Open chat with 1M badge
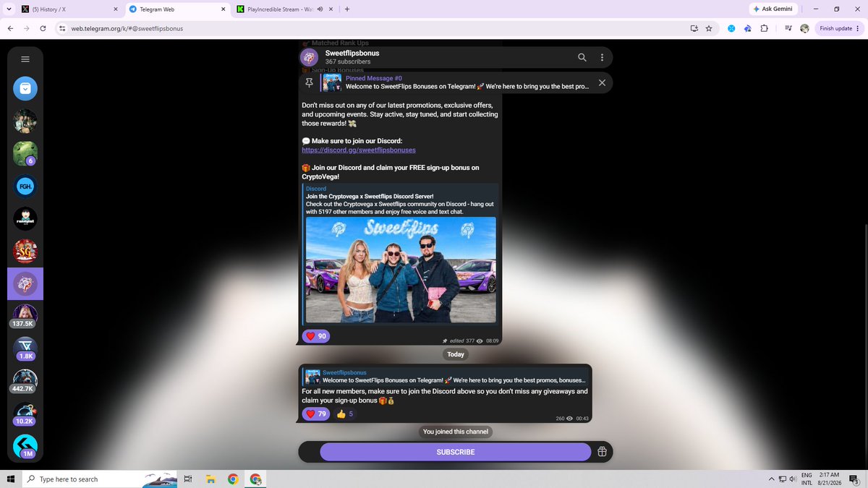This screenshot has width=868, height=488. [x=25, y=447]
